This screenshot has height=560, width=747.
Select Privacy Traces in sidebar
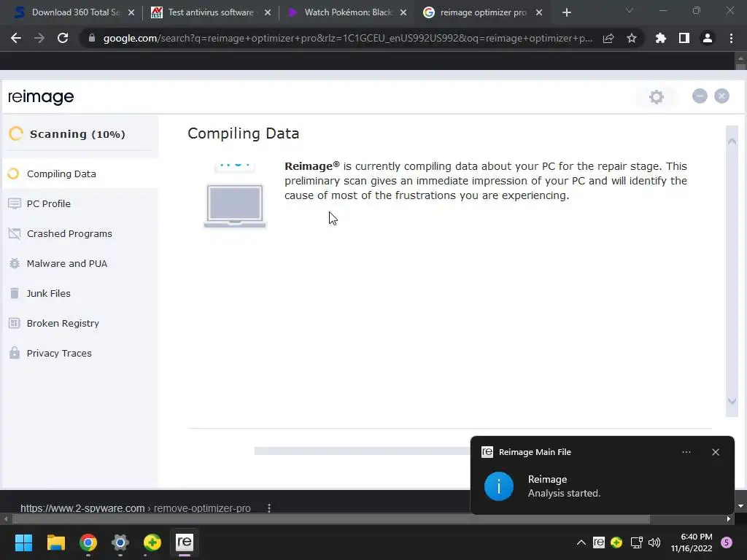click(80, 353)
